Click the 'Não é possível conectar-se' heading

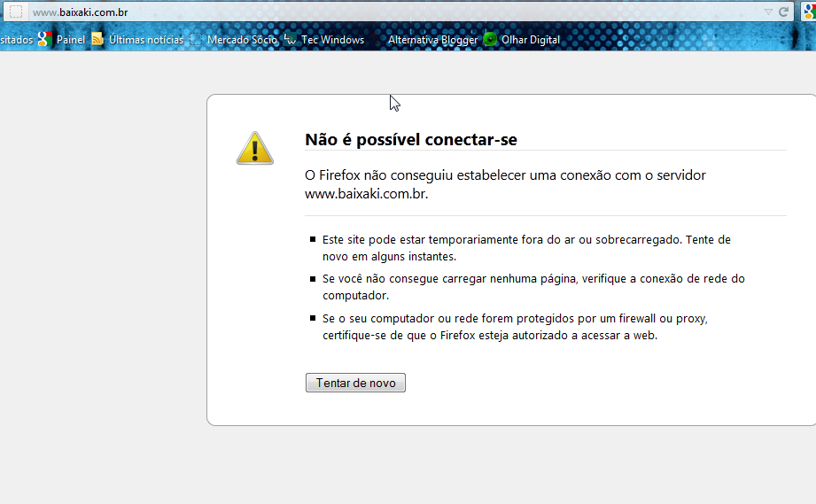pos(410,139)
